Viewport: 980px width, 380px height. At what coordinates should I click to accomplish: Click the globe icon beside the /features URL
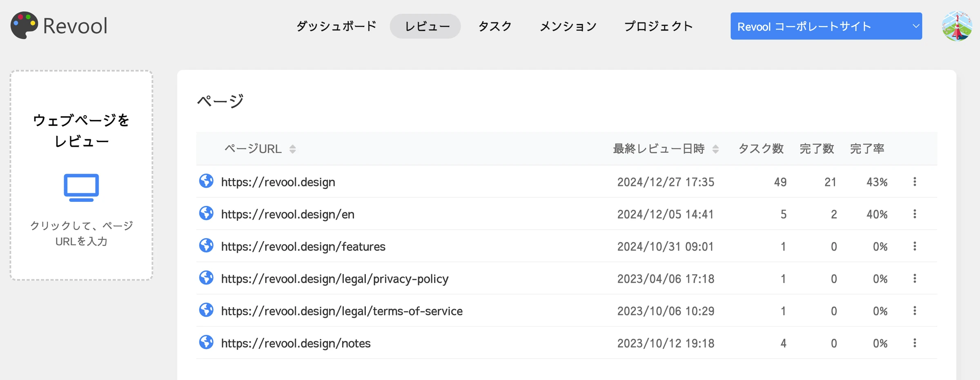click(207, 246)
